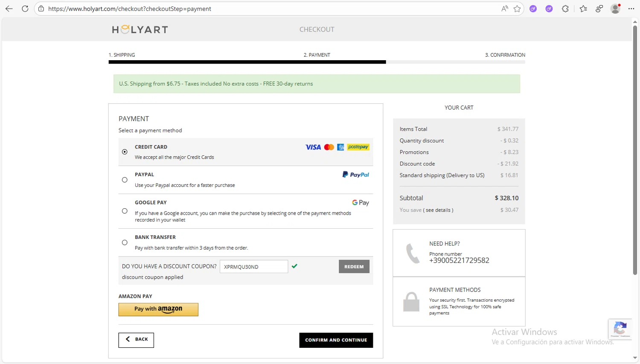The image size is (640, 364).
Task: Open browser extensions puzzle icon
Action: click(565, 9)
